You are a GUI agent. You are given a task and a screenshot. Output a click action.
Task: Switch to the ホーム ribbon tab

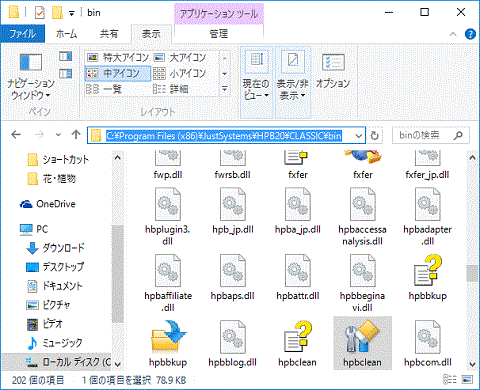point(66,34)
